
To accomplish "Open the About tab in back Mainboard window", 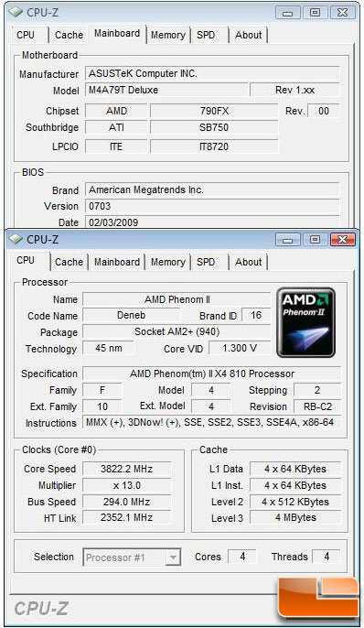I will tap(249, 35).
